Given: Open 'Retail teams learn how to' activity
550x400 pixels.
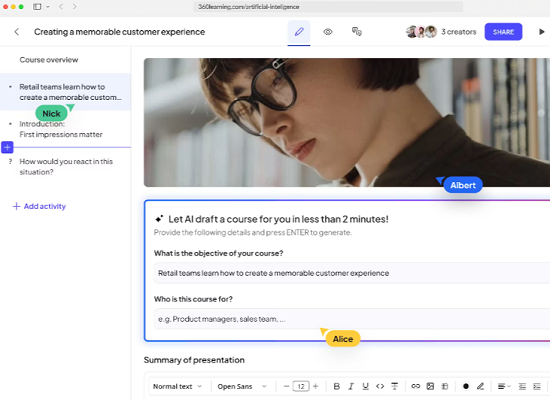Looking at the screenshot, I should (66, 92).
